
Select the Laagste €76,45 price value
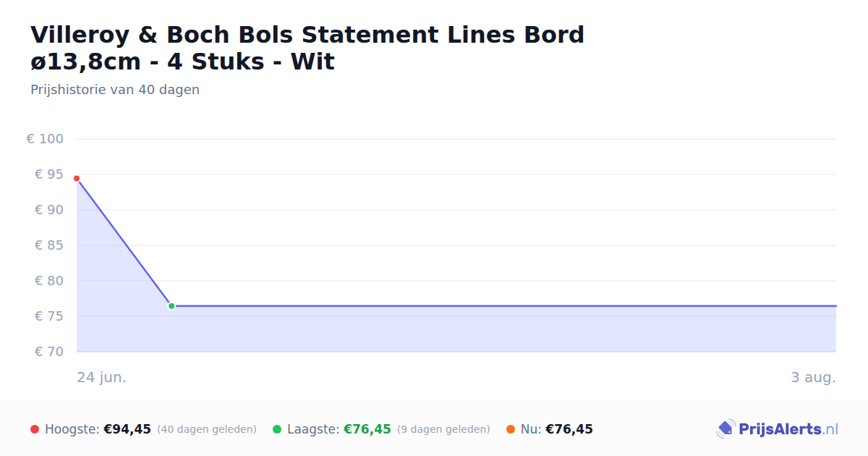point(367,429)
